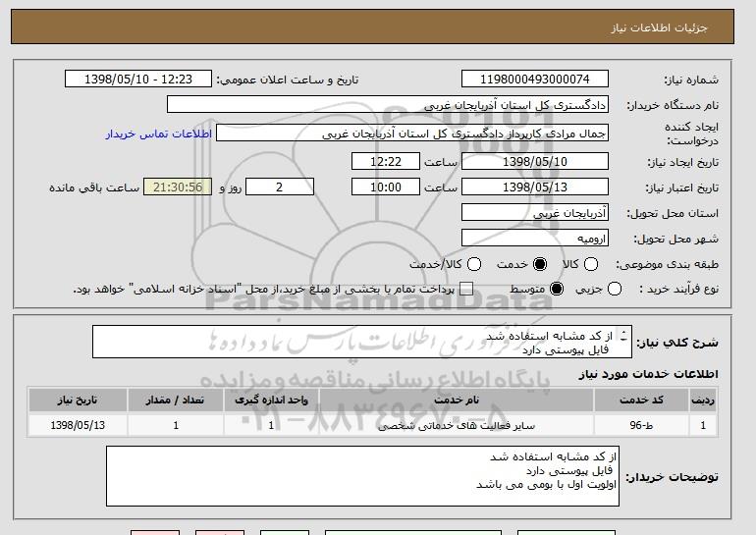Click the شرح کلی نیاز description text box
Viewport: 756px width, 535px height.
[x=362, y=342]
